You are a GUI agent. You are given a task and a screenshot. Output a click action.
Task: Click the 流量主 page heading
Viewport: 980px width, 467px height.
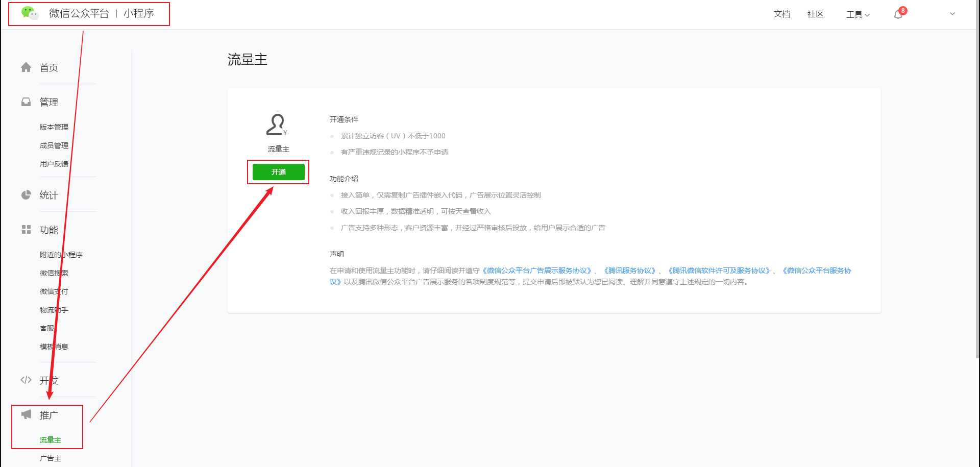coord(248,60)
